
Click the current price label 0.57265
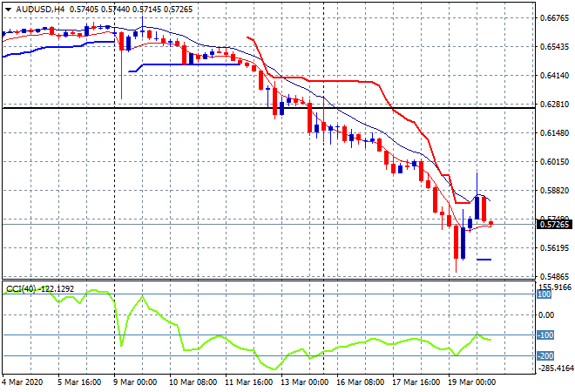click(554, 224)
